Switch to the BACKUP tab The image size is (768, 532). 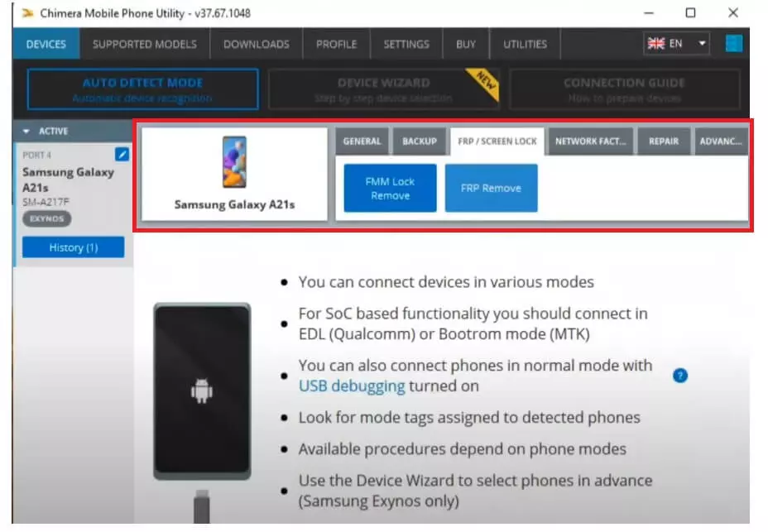[x=419, y=141]
